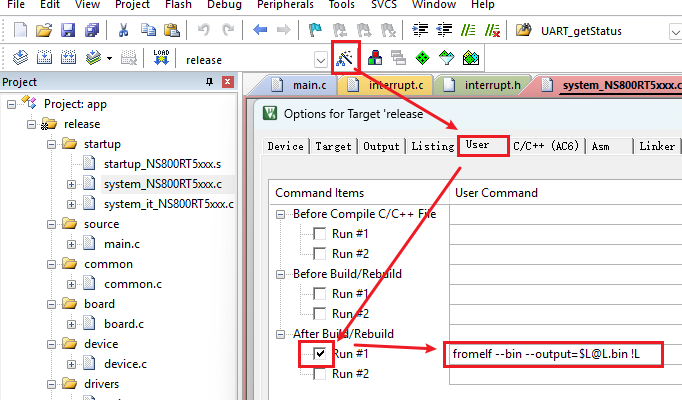Click the fromelf user command field

[x=550, y=353]
